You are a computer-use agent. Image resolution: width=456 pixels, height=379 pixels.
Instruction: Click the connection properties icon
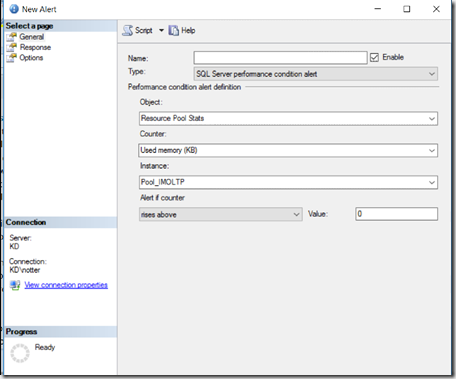click(15, 285)
